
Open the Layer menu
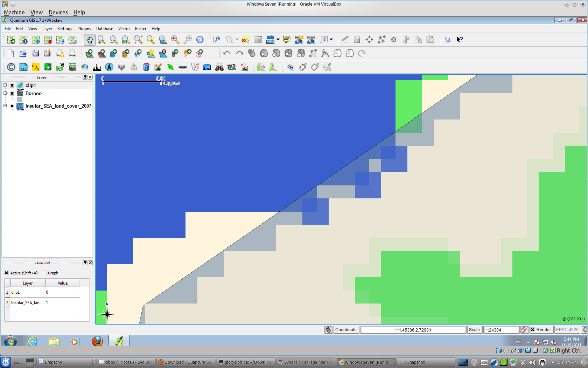tap(47, 29)
